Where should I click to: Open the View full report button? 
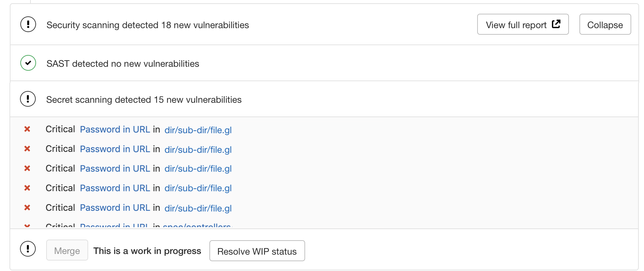[x=522, y=25]
